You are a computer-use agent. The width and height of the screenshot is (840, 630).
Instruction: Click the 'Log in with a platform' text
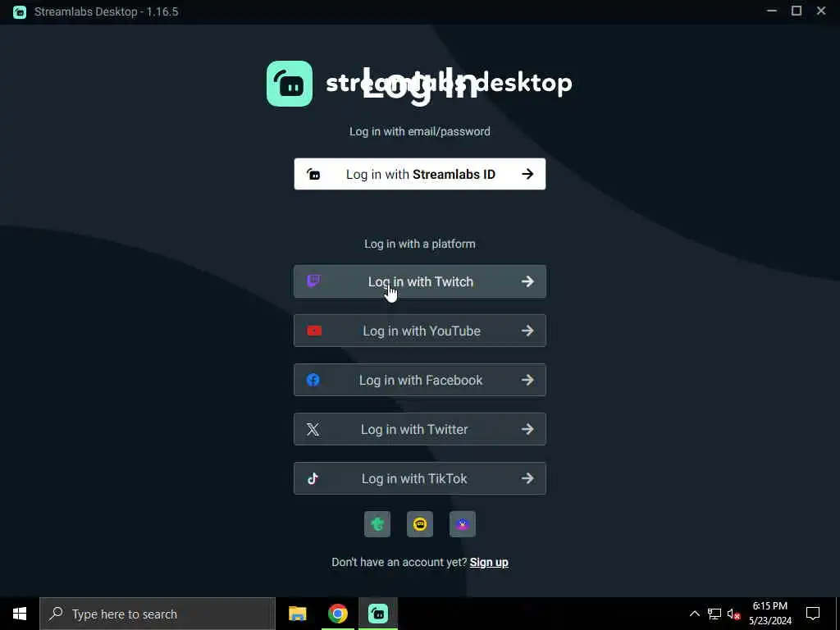pyautogui.click(x=419, y=244)
